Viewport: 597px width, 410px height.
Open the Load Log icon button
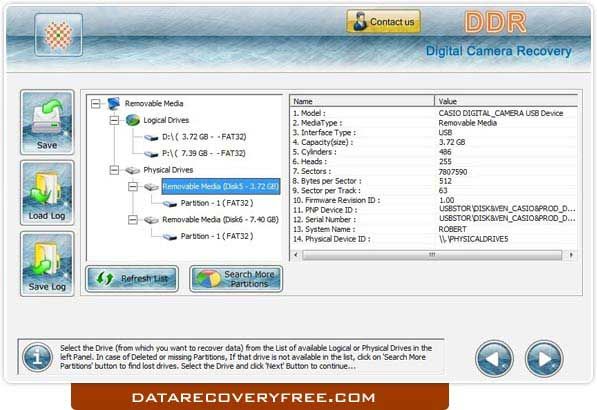(47, 193)
